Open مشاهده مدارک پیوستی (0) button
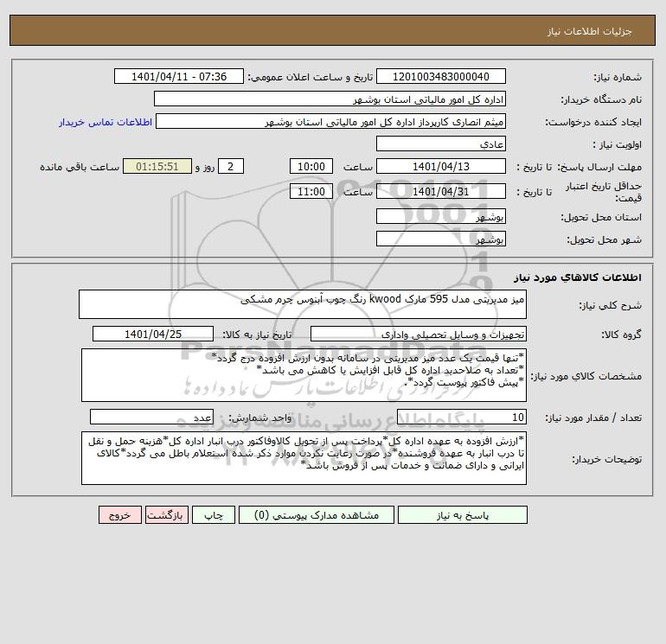666x644 pixels. (x=317, y=515)
